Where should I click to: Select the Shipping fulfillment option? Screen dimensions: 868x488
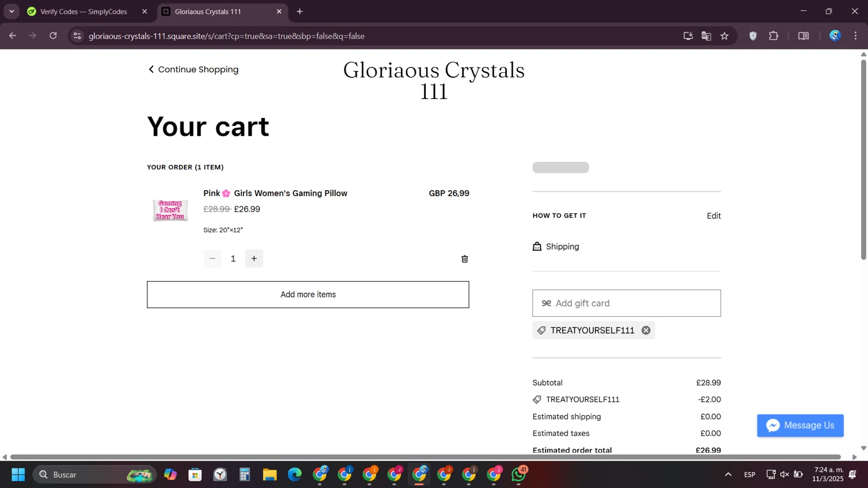(x=556, y=246)
